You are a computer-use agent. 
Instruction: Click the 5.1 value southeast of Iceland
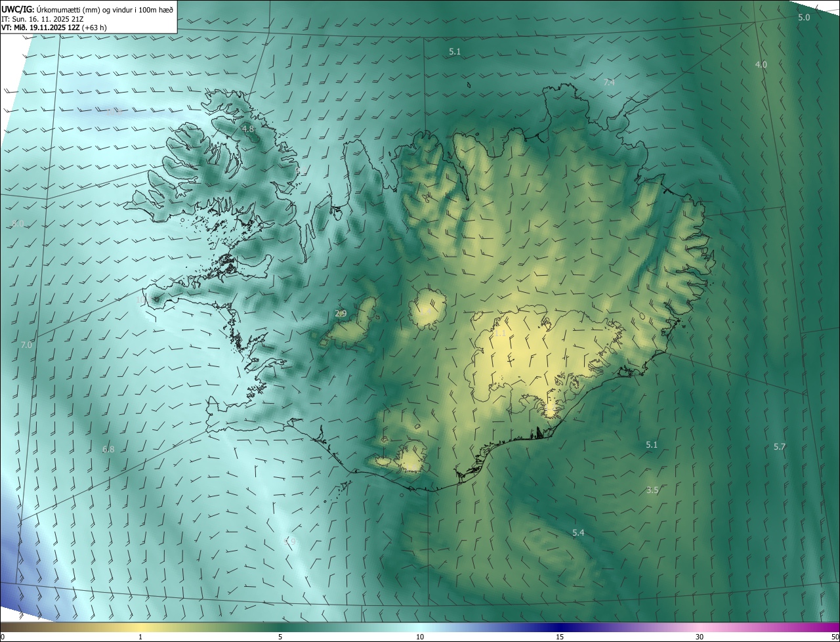pyautogui.click(x=651, y=444)
